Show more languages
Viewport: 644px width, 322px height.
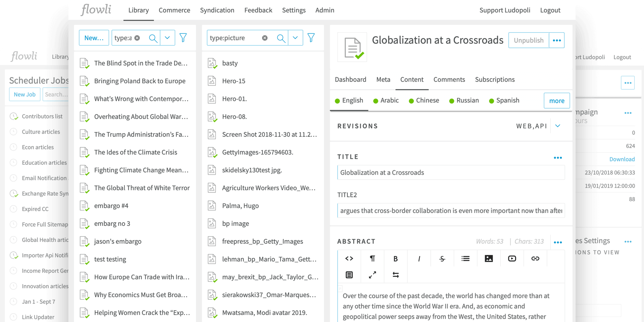[557, 101]
